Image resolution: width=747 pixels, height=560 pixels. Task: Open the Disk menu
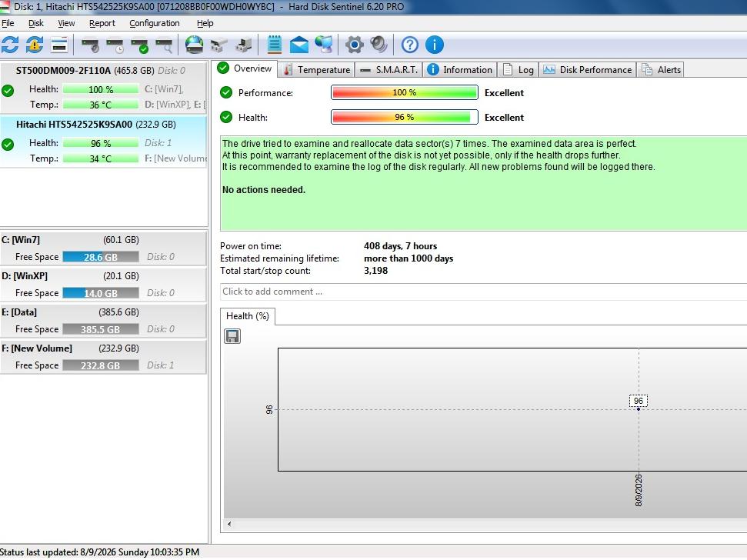[x=35, y=23]
